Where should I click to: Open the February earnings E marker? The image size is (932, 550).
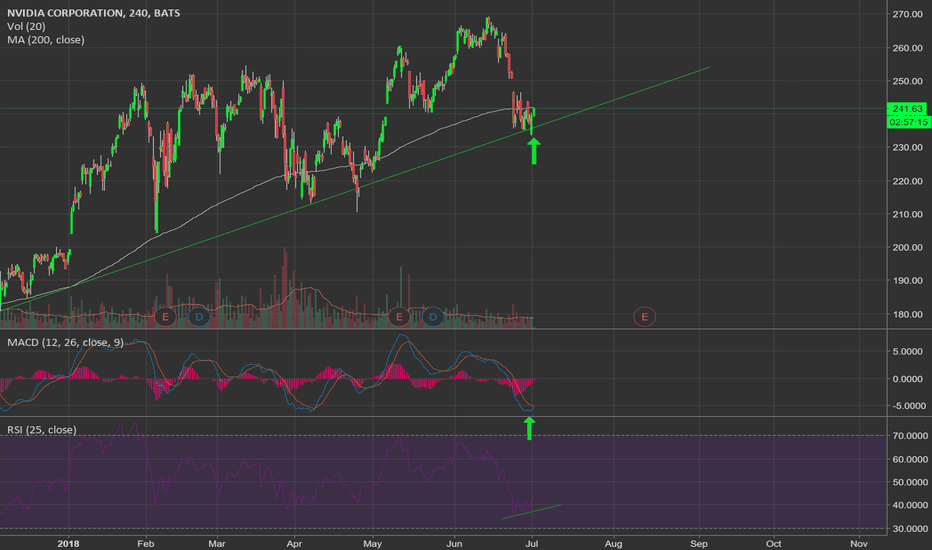[165, 317]
